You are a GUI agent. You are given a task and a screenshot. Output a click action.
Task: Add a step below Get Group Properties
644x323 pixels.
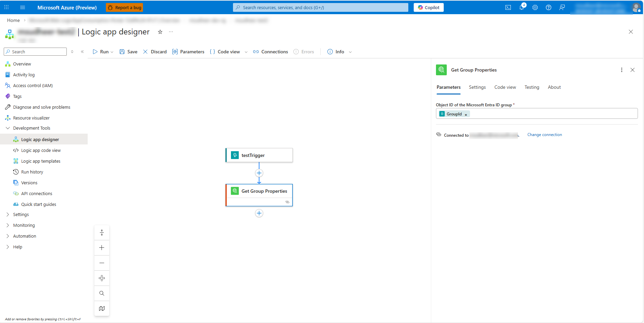click(259, 213)
